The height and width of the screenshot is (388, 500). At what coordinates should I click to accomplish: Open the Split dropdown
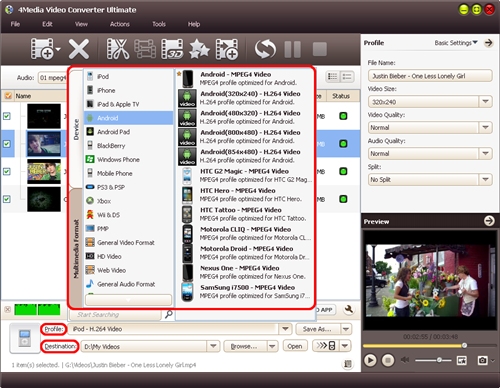tap(485, 179)
